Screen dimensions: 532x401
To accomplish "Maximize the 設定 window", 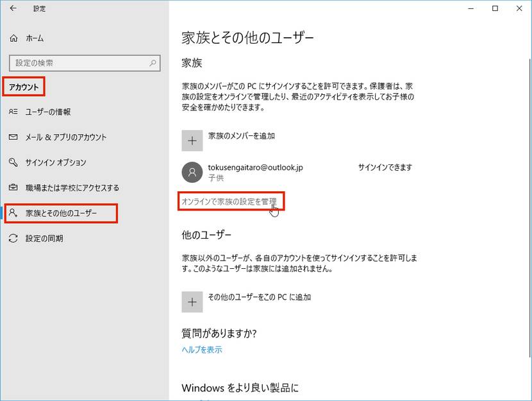I will [495, 8].
